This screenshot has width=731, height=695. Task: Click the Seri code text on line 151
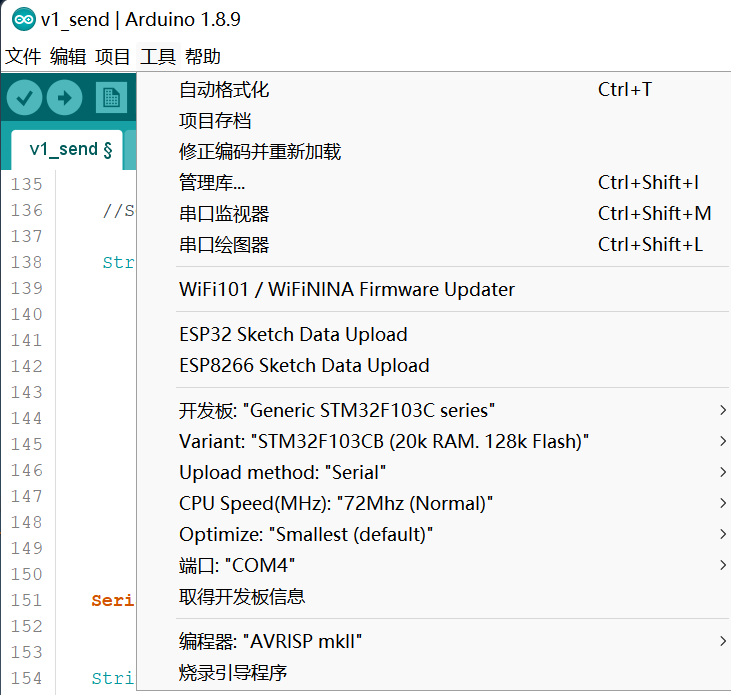(x=112, y=600)
